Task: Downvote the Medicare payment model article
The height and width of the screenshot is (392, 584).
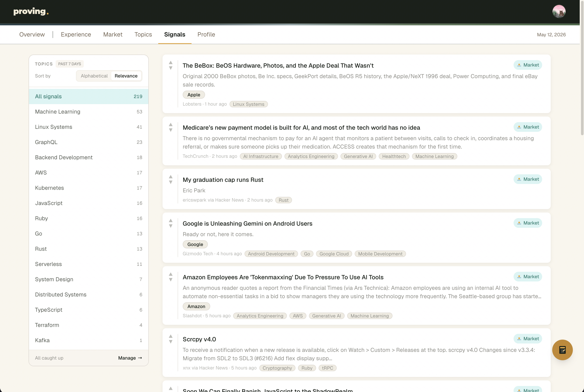Action: [x=171, y=130]
